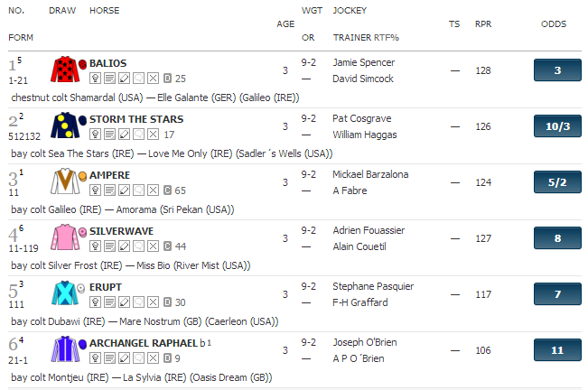Click the lightbulb icon under Erupt
The image size is (588, 390).
coord(95,302)
